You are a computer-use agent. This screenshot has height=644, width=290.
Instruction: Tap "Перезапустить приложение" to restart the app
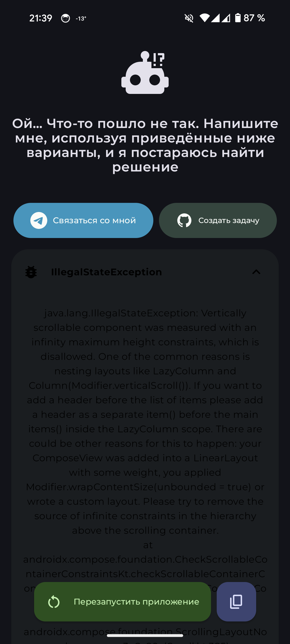pyautogui.click(x=136, y=602)
